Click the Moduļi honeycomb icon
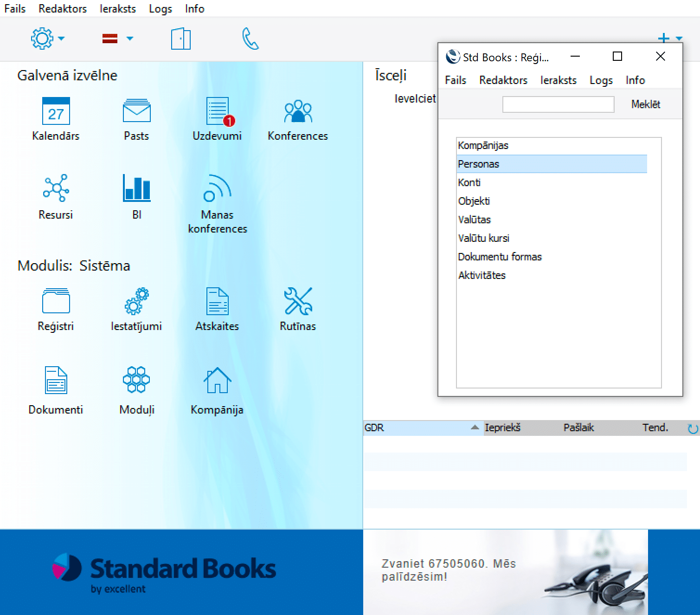 click(x=136, y=380)
